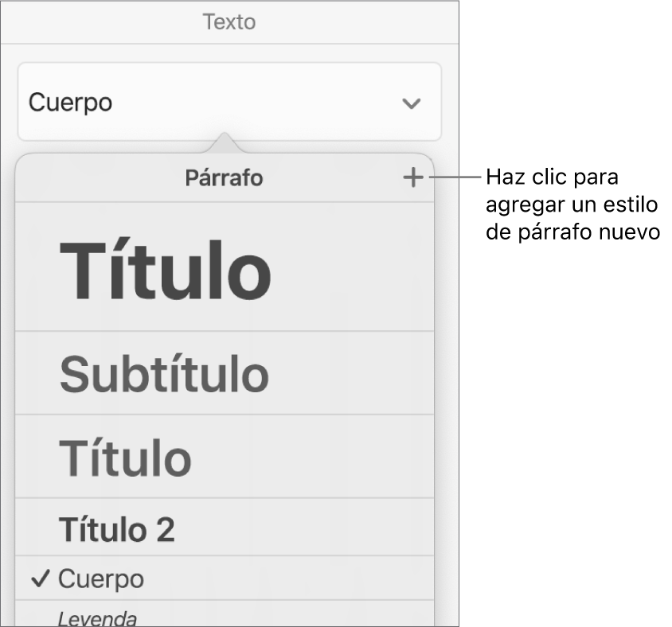Click the popover pointer arrow below the dropdown
Viewport: 672px width, 627px height.
225,142
